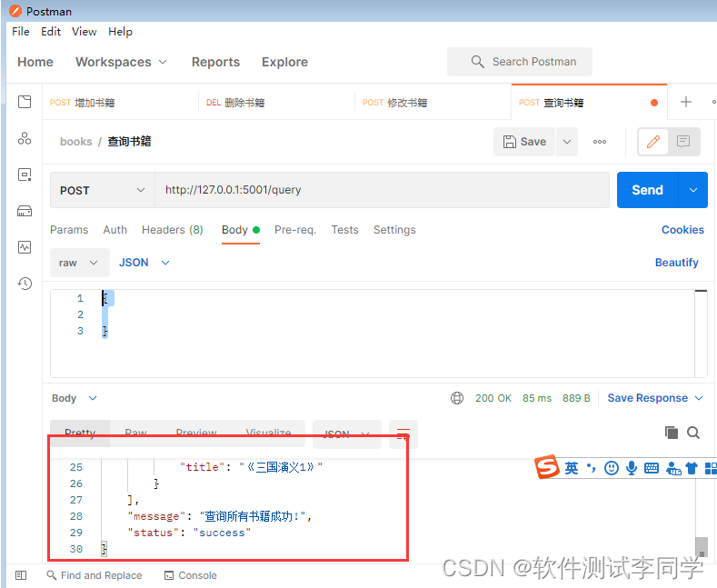The height and width of the screenshot is (588, 717).
Task: Click the Sogou punctuation mode icon
Action: click(x=592, y=468)
